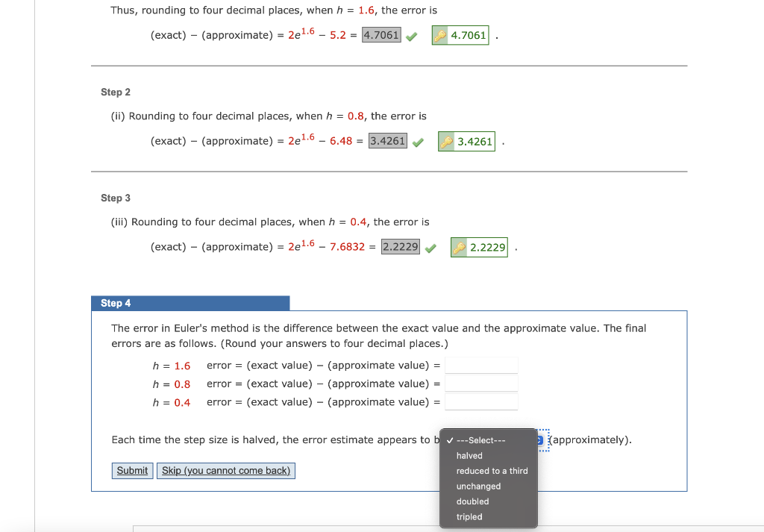Click the key icon beside 3.4261 in Step 2

click(446, 141)
